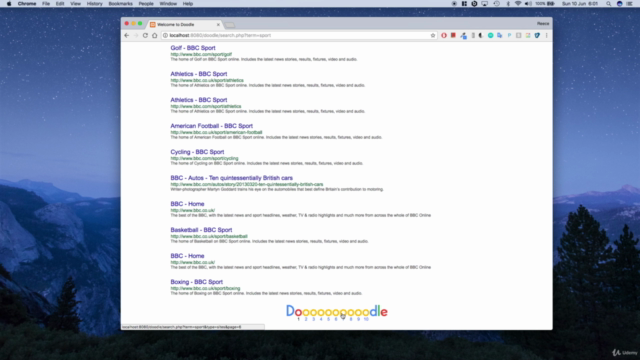The image size is (640, 360).
Task: Go to results page 8
Action: pyautogui.click(x=351, y=319)
